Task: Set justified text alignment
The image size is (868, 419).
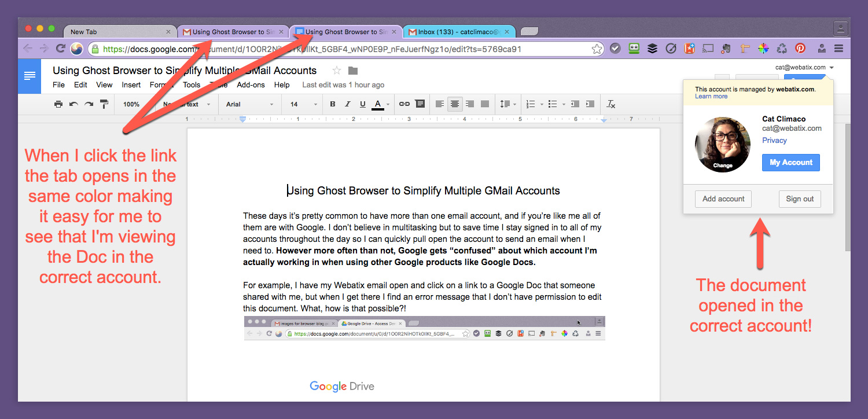Action: coord(485,104)
